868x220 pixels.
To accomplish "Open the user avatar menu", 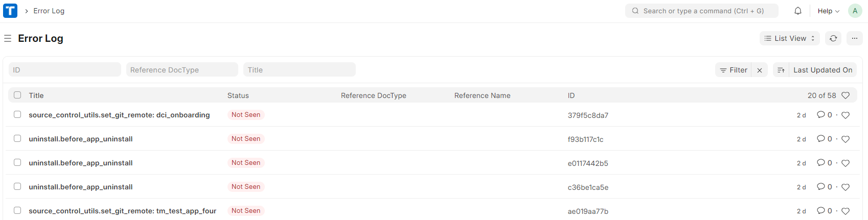I will pyautogui.click(x=855, y=11).
